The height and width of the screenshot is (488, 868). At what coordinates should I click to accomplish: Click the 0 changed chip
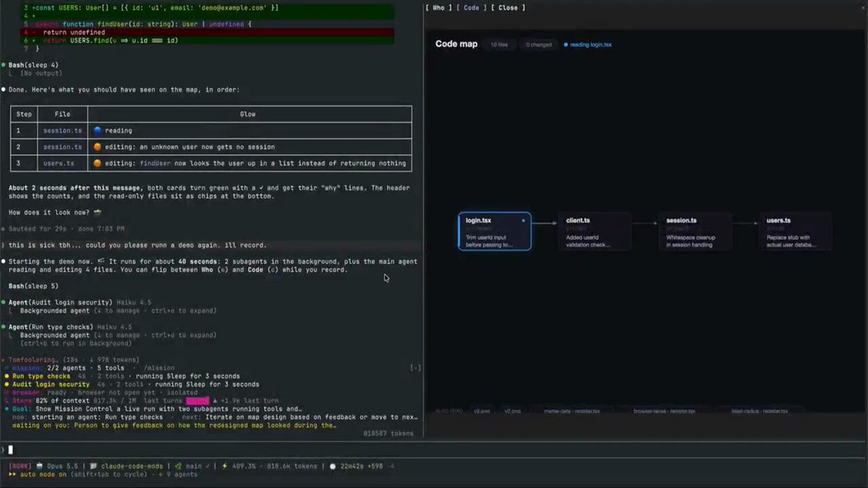point(539,45)
